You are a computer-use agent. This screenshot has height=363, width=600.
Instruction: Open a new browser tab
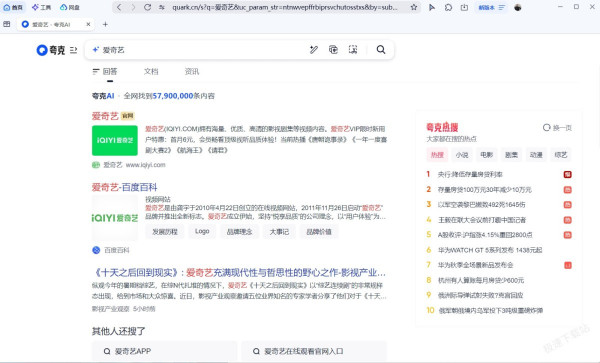(x=105, y=24)
